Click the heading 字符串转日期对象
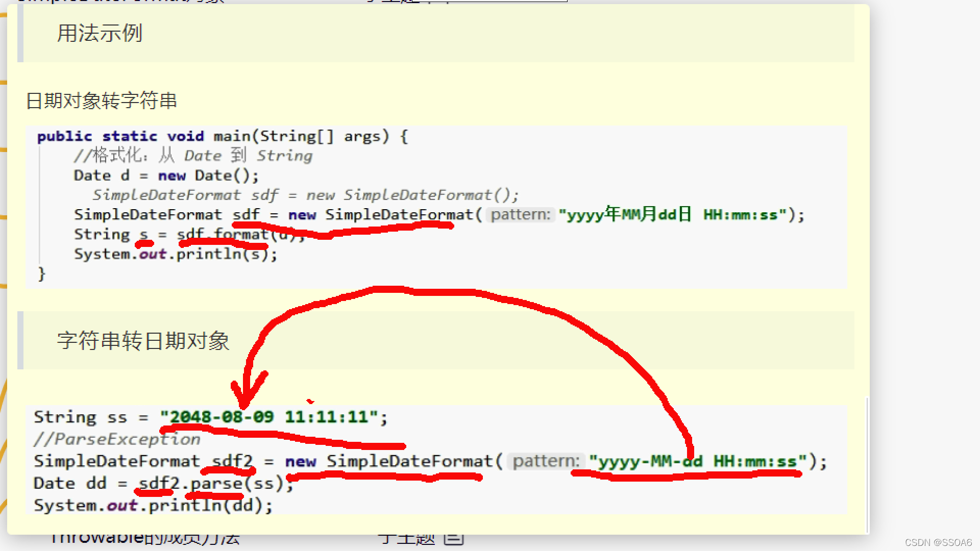The width and height of the screenshot is (980, 551). pos(143,340)
